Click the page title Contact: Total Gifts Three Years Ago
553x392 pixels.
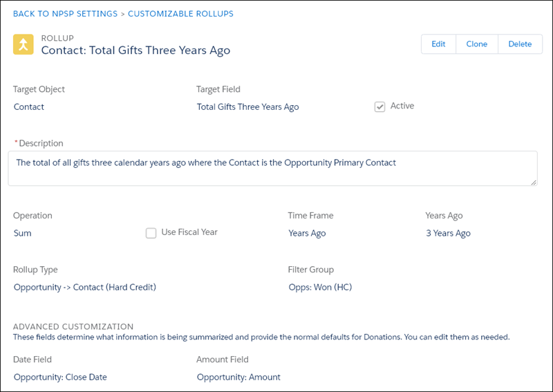coord(135,50)
